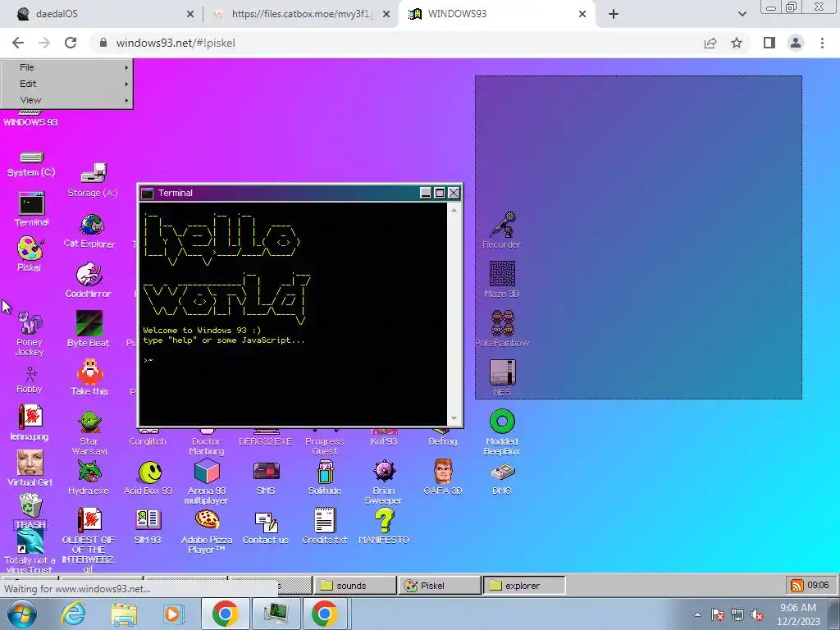This screenshot has width=840, height=630.
Task: Launch Internet Explorer from the taskbar
Action: [x=73, y=614]
